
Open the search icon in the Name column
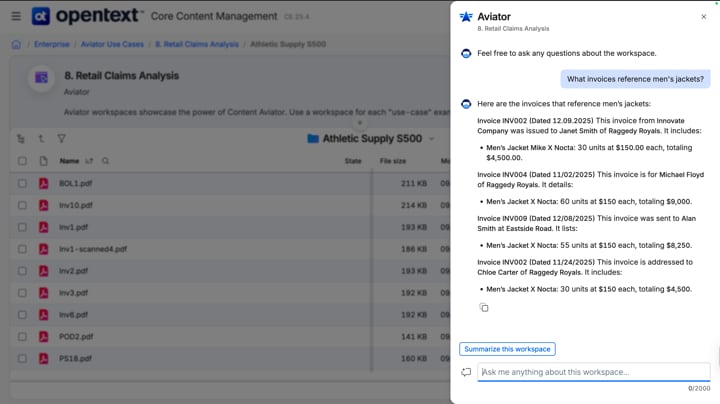106,161
